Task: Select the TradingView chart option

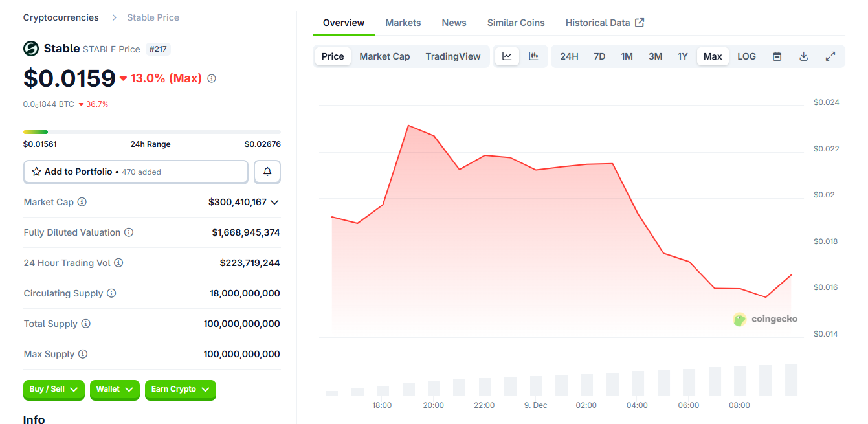Action: pos(452,56)
